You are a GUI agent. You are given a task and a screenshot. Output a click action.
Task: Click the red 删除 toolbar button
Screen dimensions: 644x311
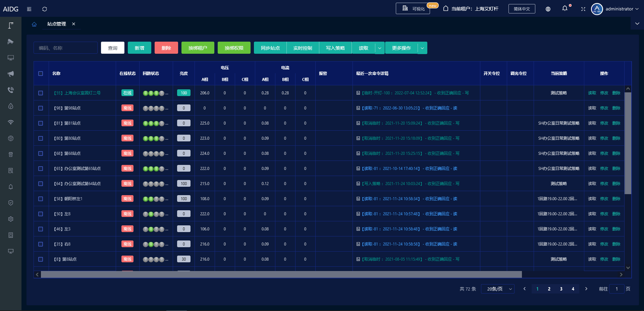click(x=166, y=48)
